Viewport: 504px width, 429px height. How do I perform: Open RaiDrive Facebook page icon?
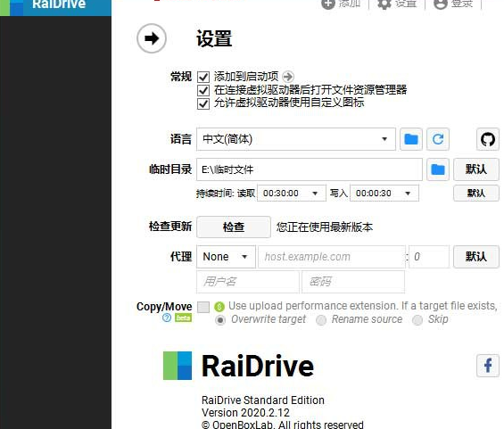coord(488,366)
